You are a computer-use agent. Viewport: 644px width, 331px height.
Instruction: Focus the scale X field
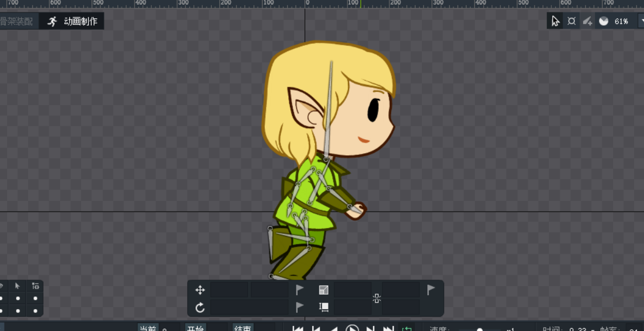pos(352,290)
